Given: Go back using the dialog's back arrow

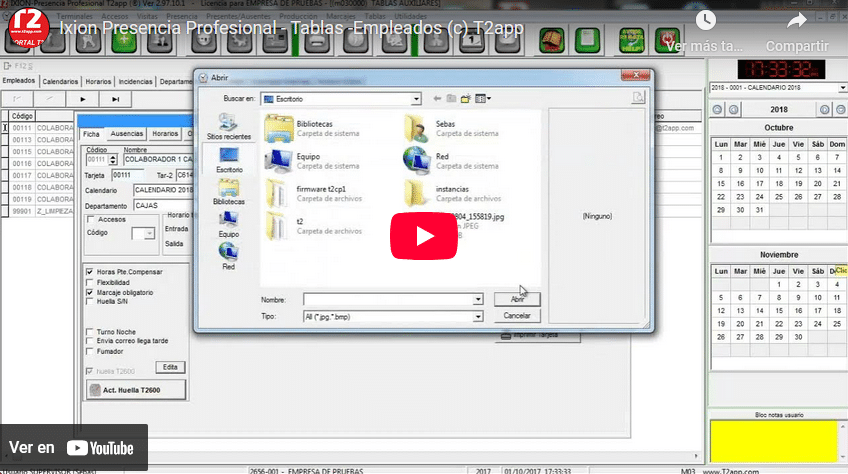Looking at the screenshot, I should pyautogui.click(x=437, y=98).
